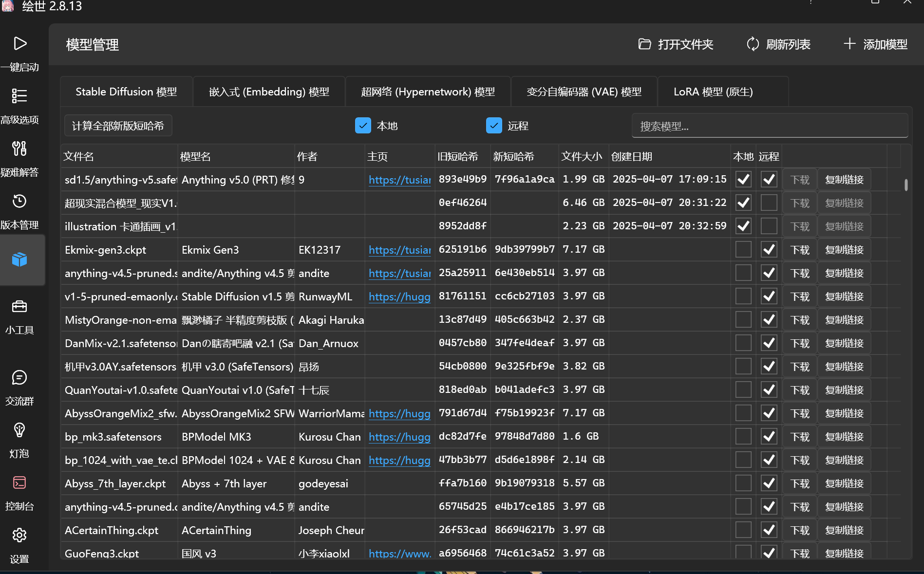Viewport: 924px width, 574px height.
Task: Open 版本管理 history icon in sidebar
Action: tap(19, 201)
